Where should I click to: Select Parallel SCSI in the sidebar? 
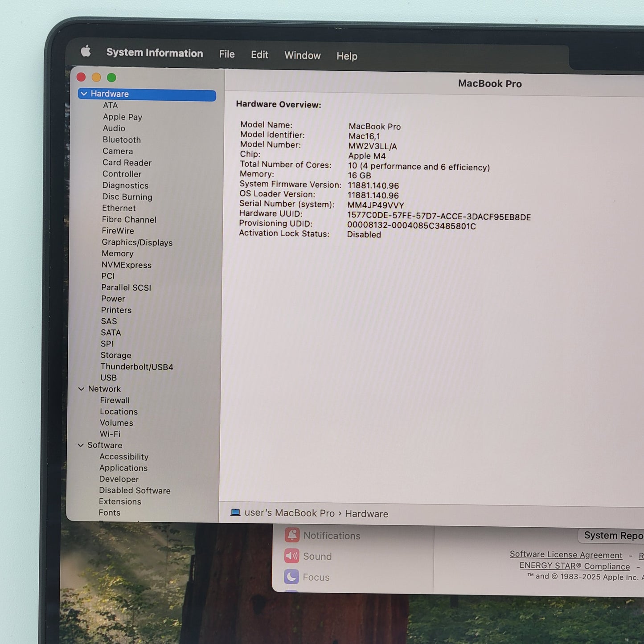[x=126, y=287]
